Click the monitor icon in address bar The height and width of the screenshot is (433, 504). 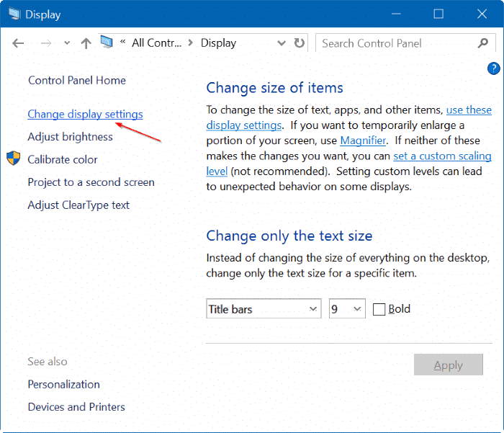(x=107, y=42)
